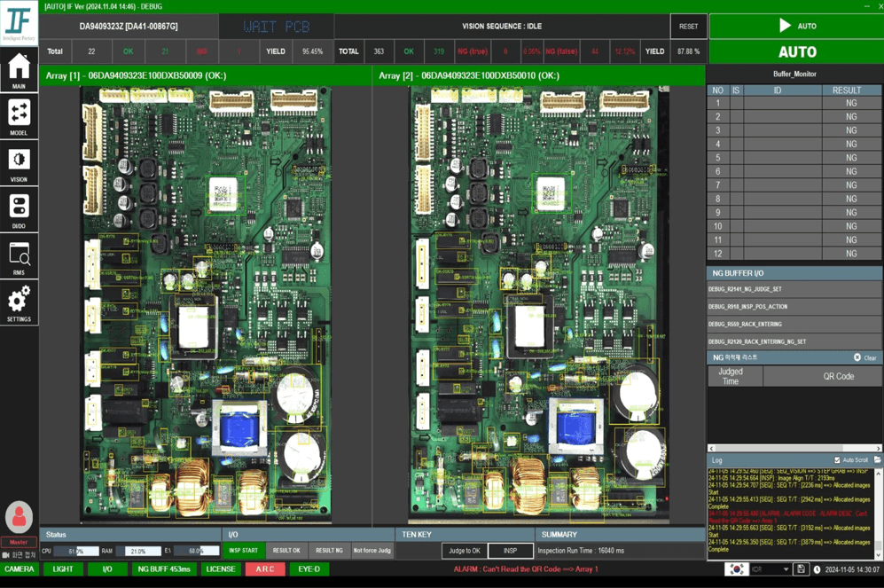Click the Judged Time column header

point(735,376)
